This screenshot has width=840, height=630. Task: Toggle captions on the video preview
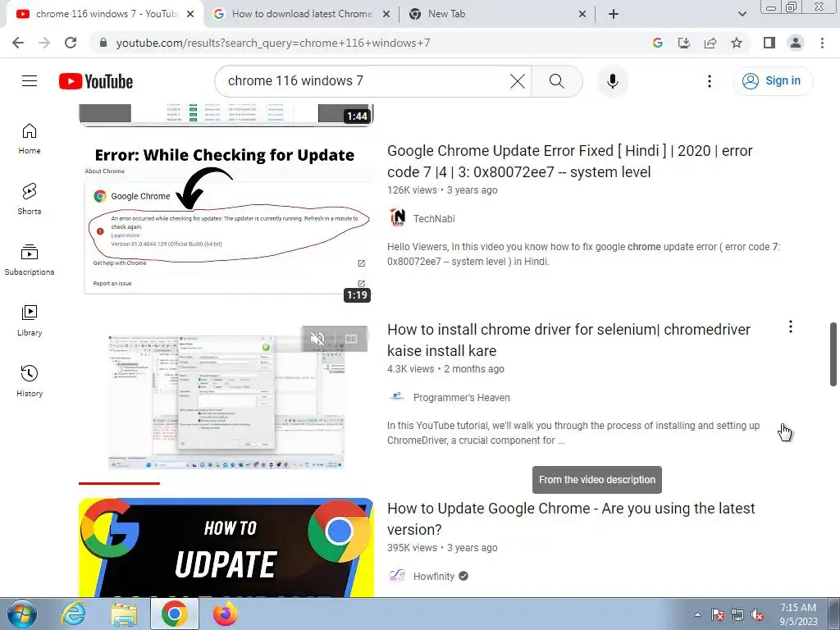pyautogui.click(x=351, y=339)
